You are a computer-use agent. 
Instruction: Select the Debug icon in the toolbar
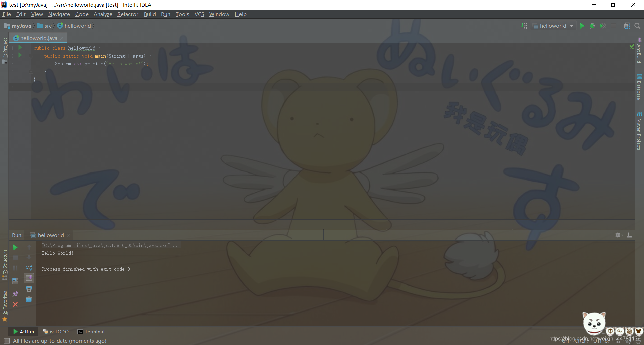click(x=593, y=26)
